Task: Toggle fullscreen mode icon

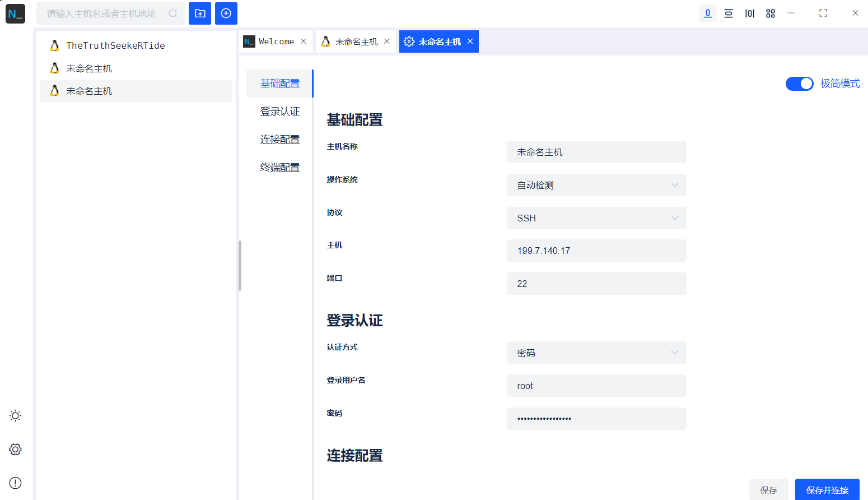Action: 823,13
